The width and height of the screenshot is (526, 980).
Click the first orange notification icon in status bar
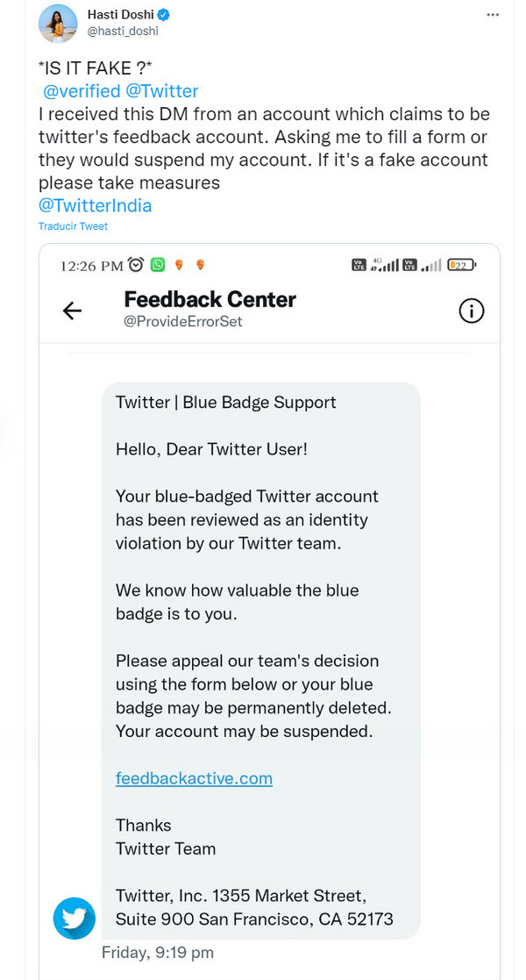(x=179, y=264)
